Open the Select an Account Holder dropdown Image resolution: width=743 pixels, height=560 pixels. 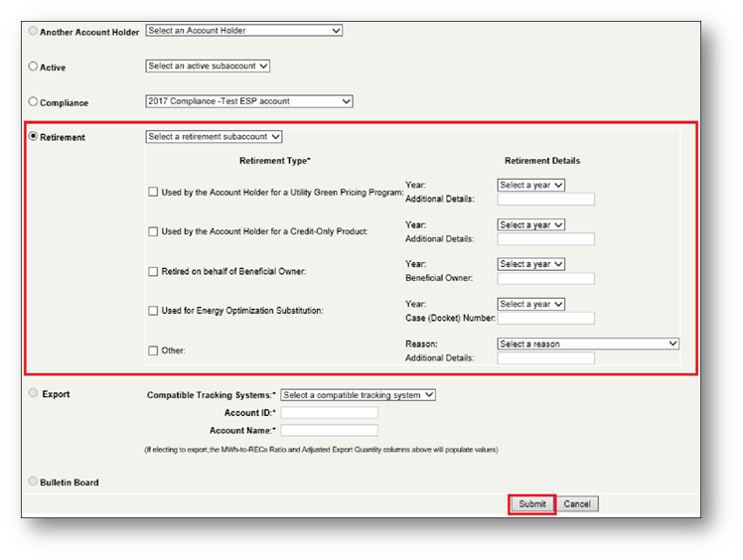243,31
